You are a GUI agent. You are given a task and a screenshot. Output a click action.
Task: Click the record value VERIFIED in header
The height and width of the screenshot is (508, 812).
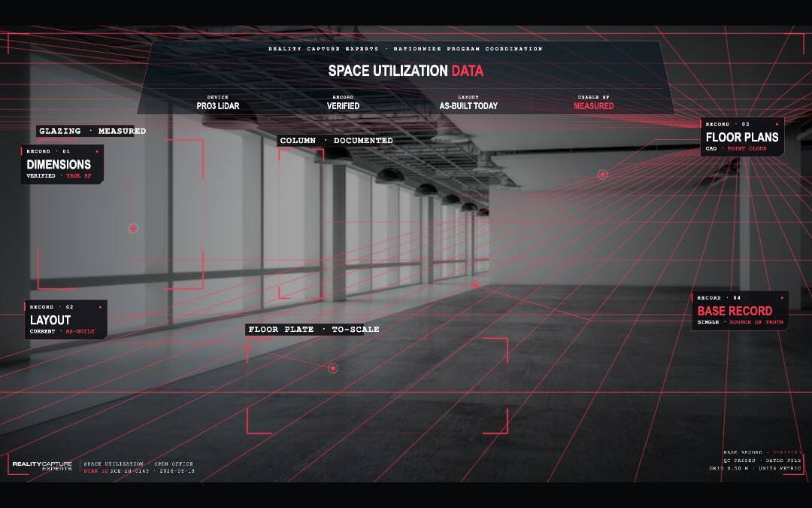(343, 106)
